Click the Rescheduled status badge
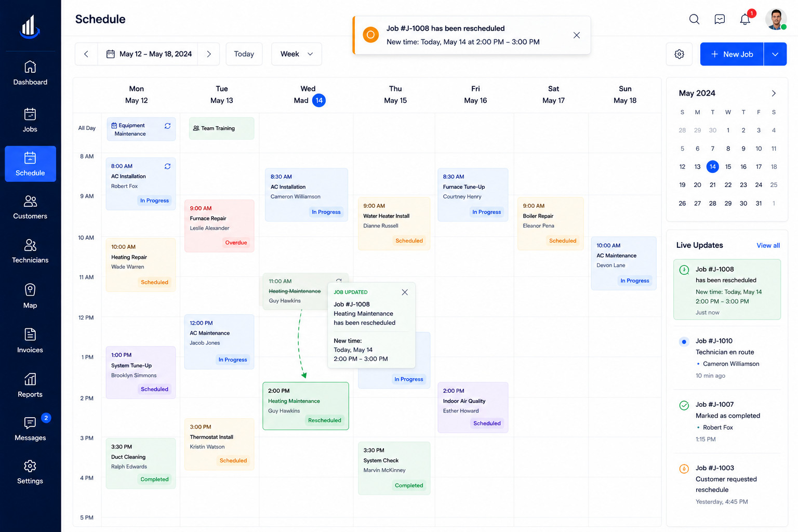Viewport: 798px width, 532px height. 325,420
